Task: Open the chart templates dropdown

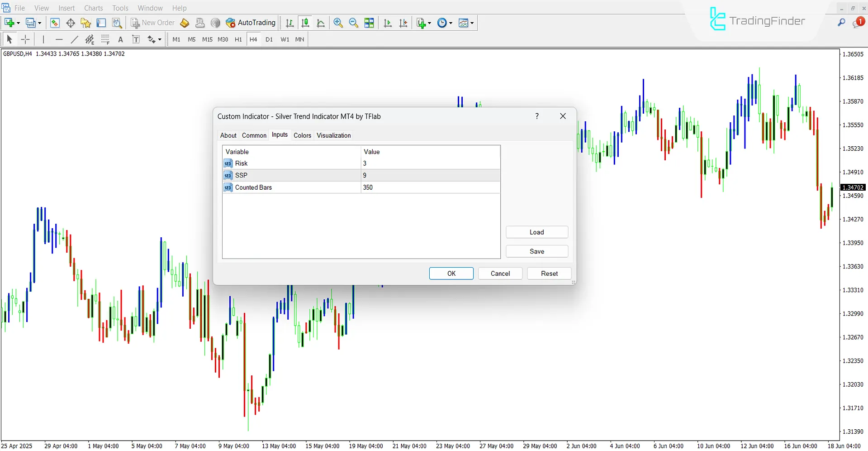Action: pyautogui.click(x=472, y=23)
